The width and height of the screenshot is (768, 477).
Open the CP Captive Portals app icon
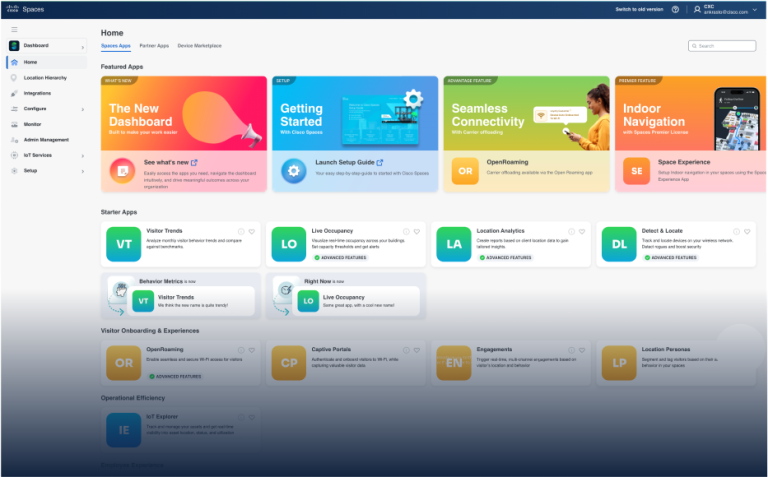pyautogui.click(x=288, y=363)
